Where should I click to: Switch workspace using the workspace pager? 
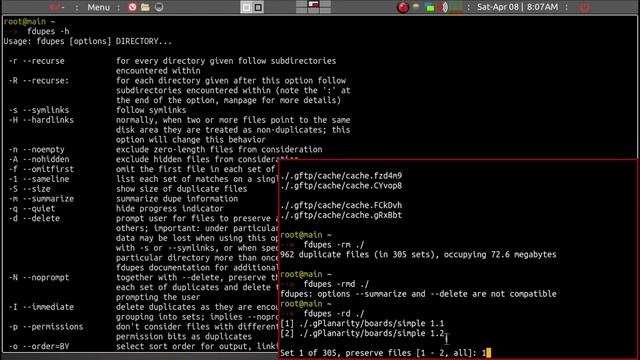coord(313,7)
